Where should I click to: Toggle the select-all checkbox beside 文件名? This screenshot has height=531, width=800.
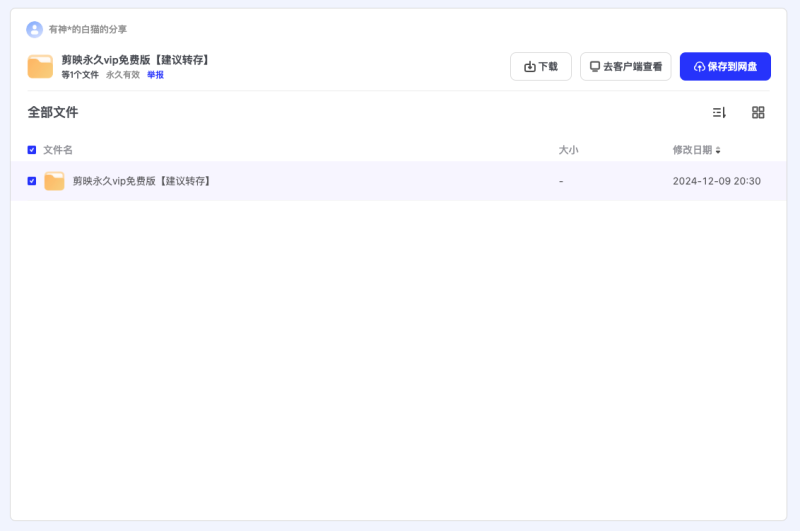click(x=32, y=150)
